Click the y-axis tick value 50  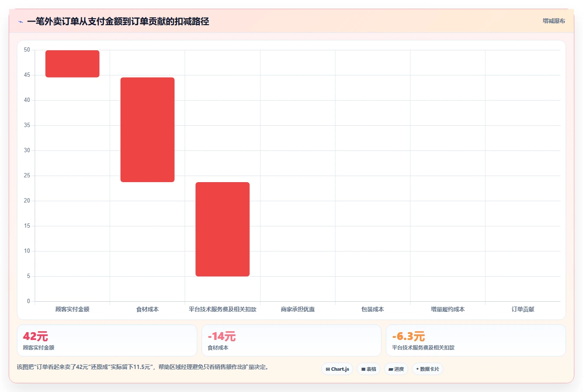[27, 50]
